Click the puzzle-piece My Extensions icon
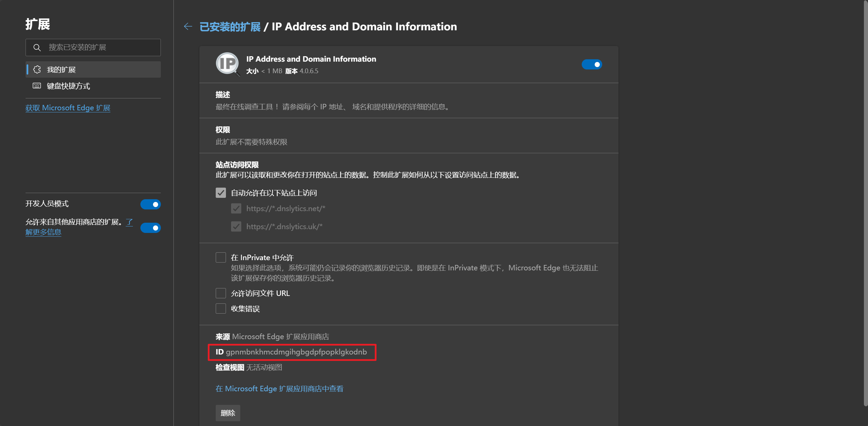868x426 pixels. [37, 69]
